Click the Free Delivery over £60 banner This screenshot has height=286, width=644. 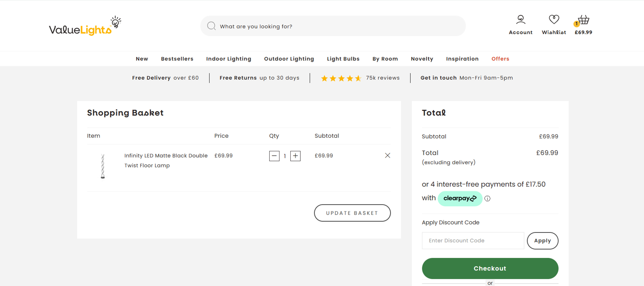165,78
